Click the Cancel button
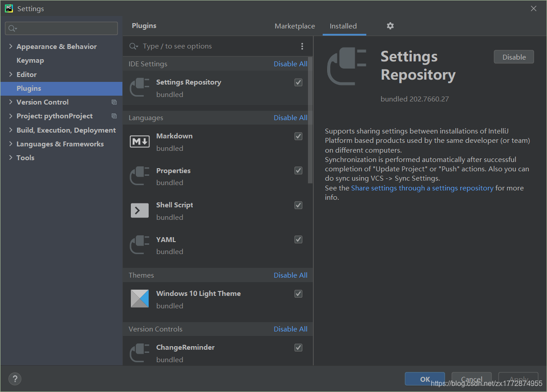This screenshot has height=392, width=547. (x=472, y=379)
